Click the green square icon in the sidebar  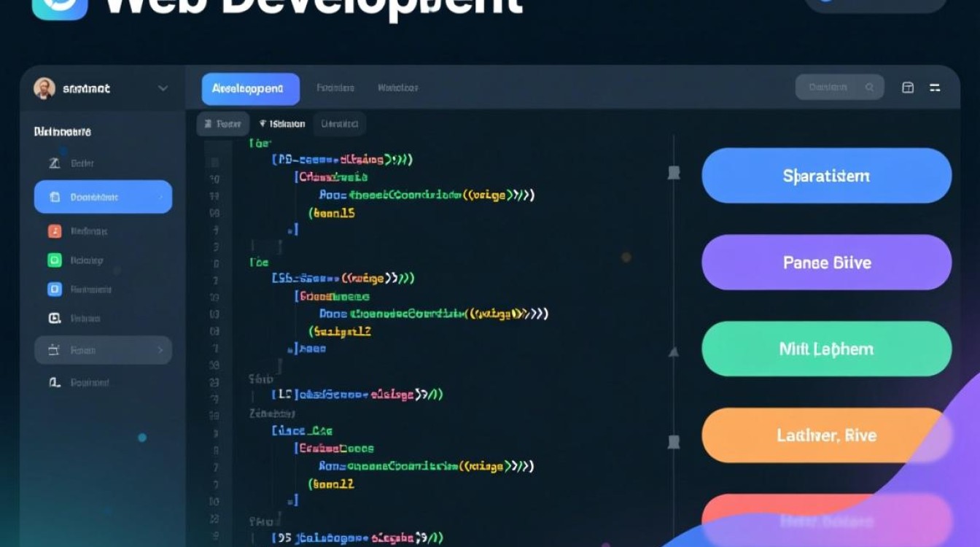tap(55, 260)
